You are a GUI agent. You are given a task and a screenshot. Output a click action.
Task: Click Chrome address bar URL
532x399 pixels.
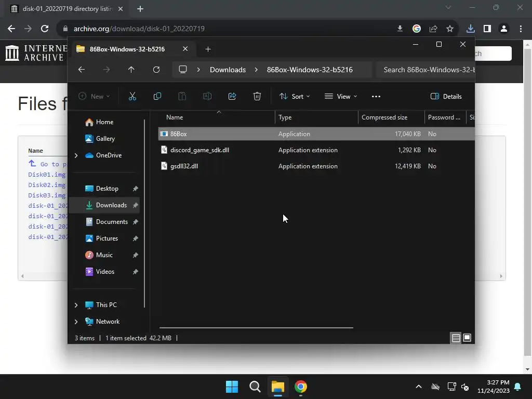click(x=139, y=29)
